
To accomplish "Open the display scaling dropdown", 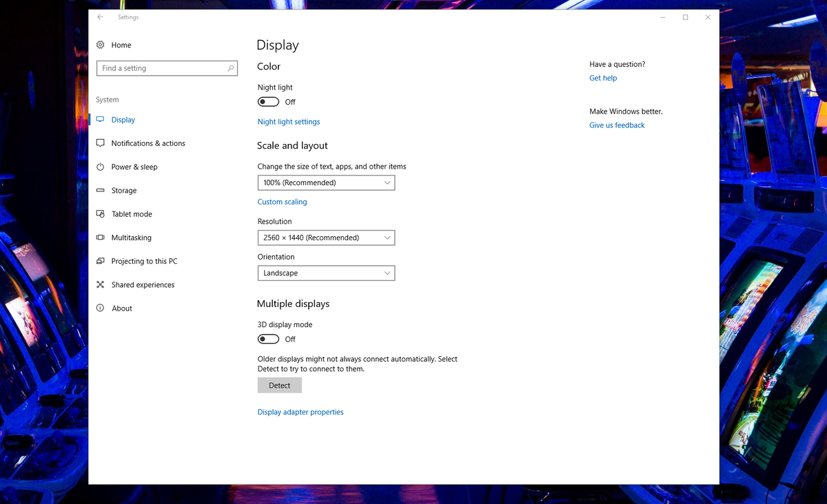I will pos(326,182).
